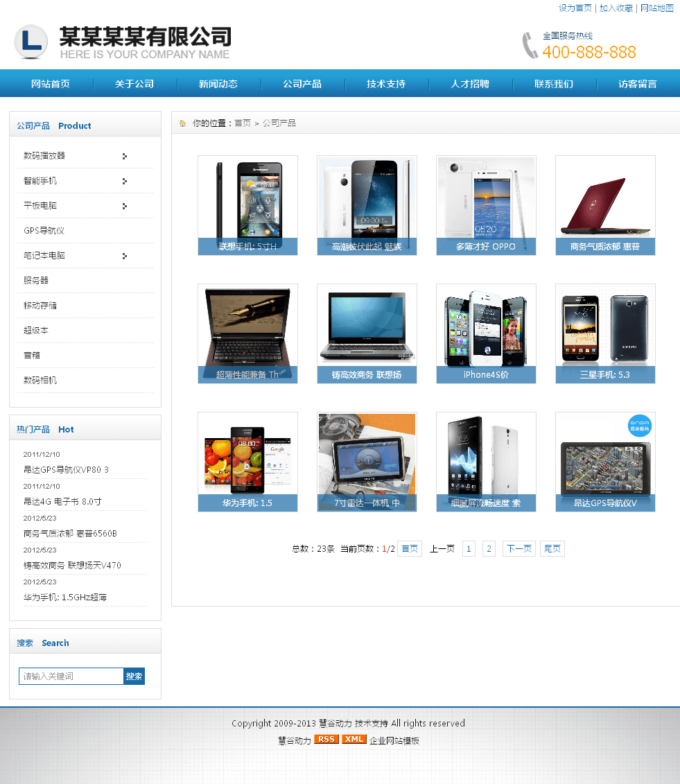The image size is (680, 784).
Task: Click the phone hotline icon
Action: (530, 45)
